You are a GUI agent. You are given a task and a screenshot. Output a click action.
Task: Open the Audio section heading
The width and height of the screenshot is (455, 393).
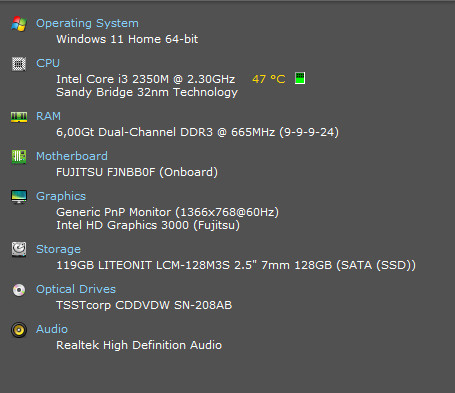(52, 329)
